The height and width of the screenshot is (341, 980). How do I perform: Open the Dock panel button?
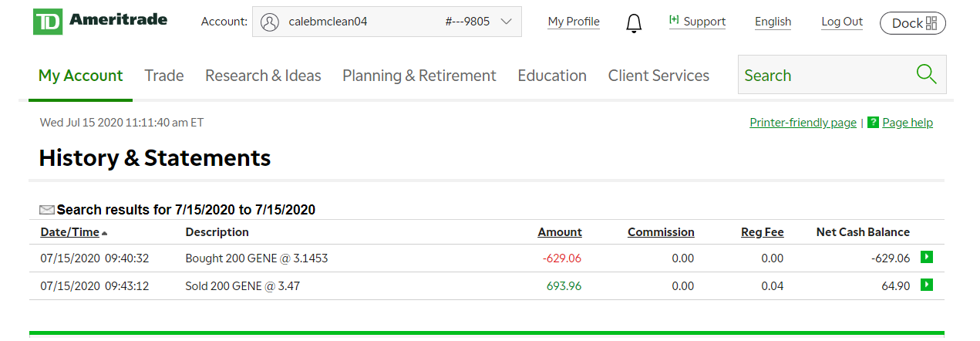(x=912, y=23)
